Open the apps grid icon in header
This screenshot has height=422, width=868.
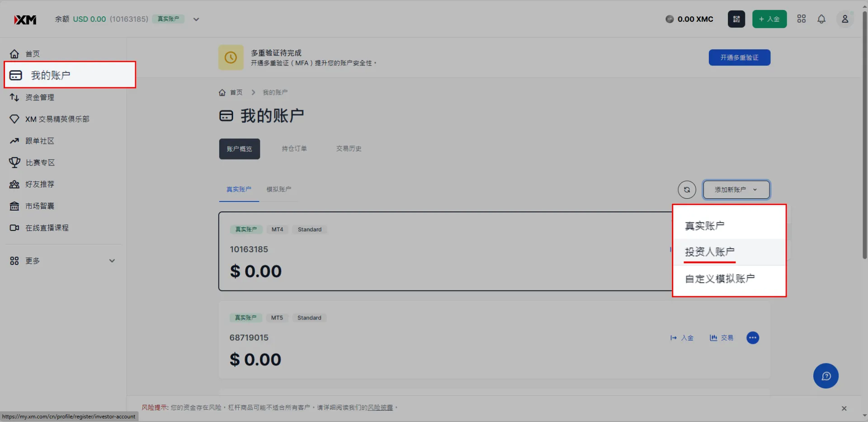coord(801,19)
